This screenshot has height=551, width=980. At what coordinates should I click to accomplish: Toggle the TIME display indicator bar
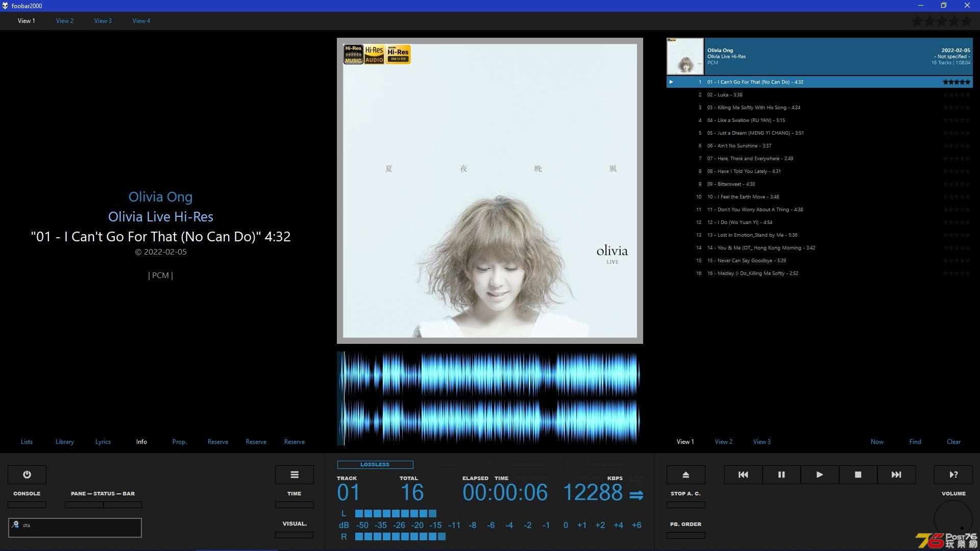[x=295, y=505]
